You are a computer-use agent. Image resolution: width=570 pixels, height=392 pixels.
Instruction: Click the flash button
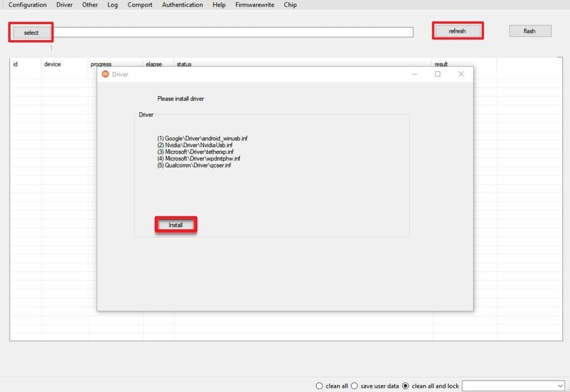click(530, 30)
